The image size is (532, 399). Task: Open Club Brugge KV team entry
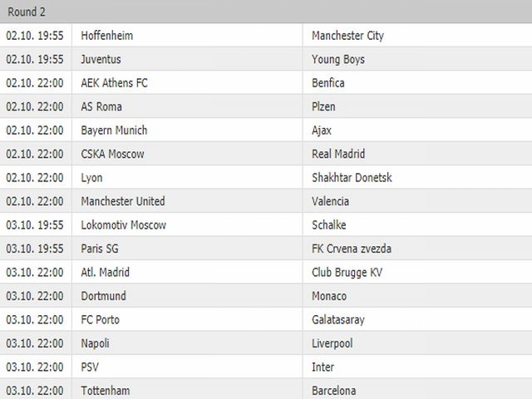[x=347, y=273]
